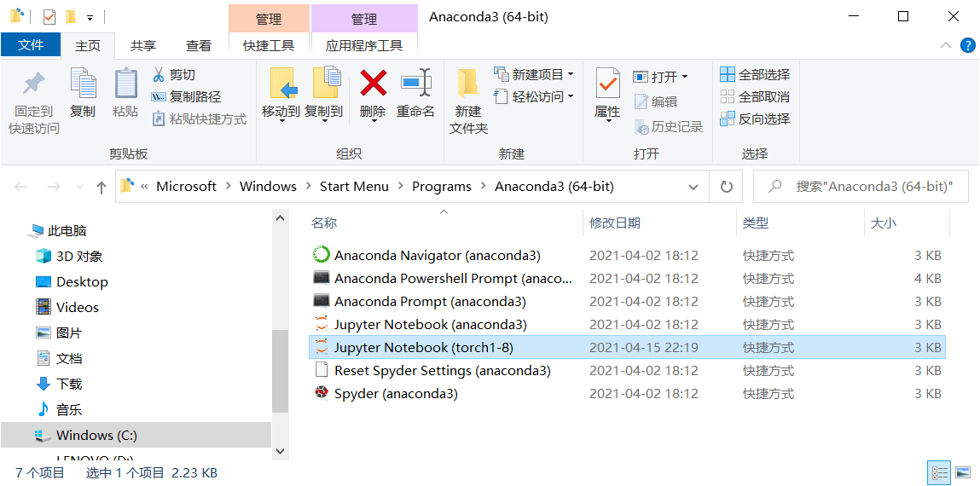The width and height of the screenshot is (980, 486).
Task: Select Downloads (下载) in navigation pane
Action: [x=59, y=384]
